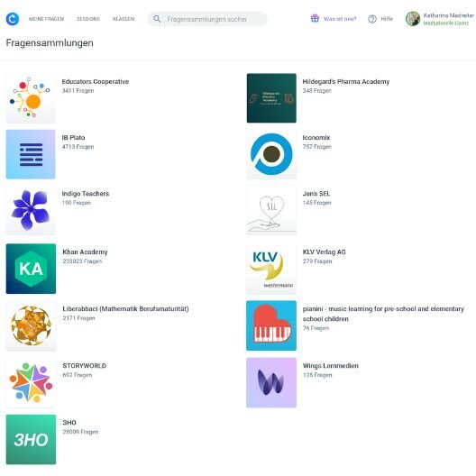Viewport: 476px width, 476px height.
Task: Select the Wings Lernmedien purple logo
Action: click(x=271, y=382)
